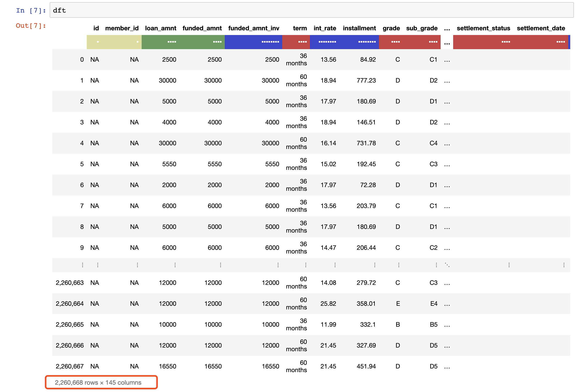Click the yellow type marker under member_id
The image size is (576, 392).
pos(137,42)
